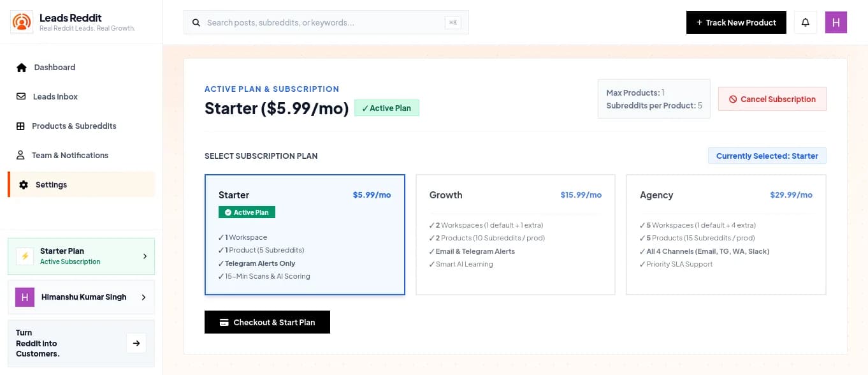The image size is (868, 375).
Task: Click the H avatar beside Himanshu Kumar Singh
Action: pos(24,297)
